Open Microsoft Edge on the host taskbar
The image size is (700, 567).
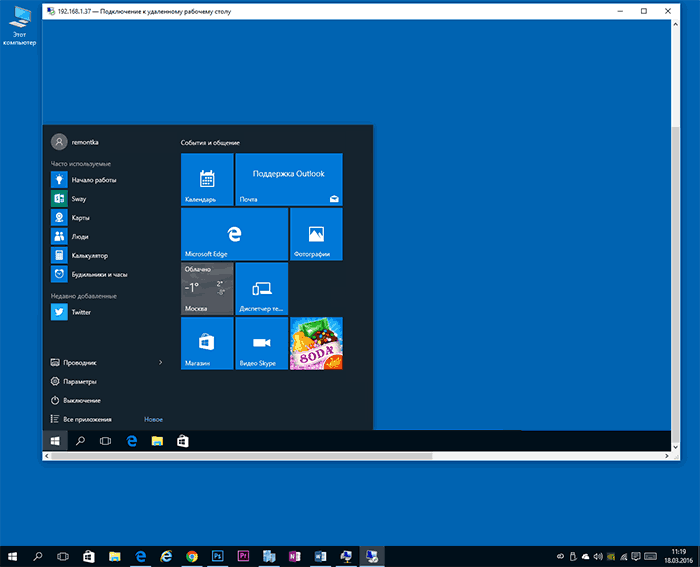tap(141, 556)
